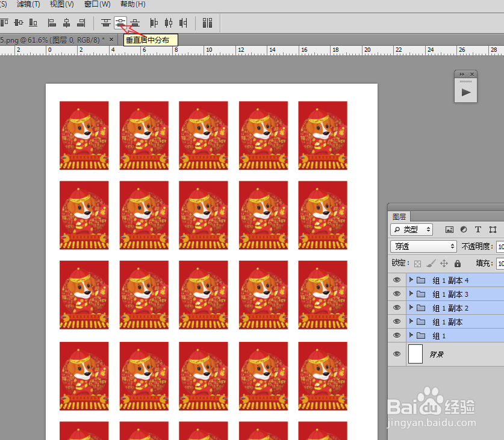Click folder icon of 组 1 副本 2
This screenshot has width=504, height=440.
(421, 308)
